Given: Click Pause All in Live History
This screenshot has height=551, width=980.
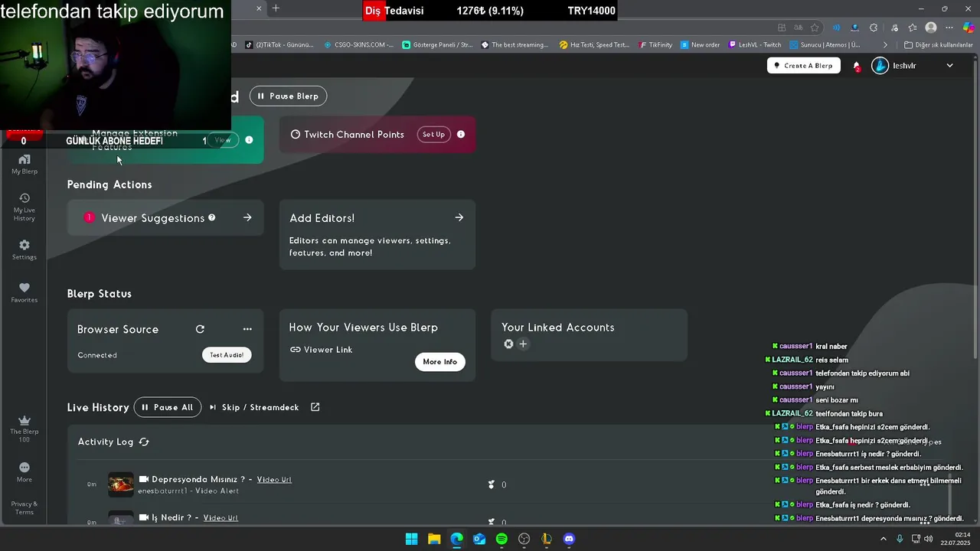Looking at the screenshot, I should coord(167,407).
